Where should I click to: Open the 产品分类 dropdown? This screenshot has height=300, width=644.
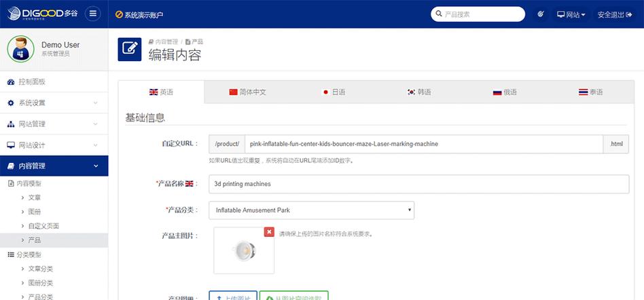tap(312, 210)
